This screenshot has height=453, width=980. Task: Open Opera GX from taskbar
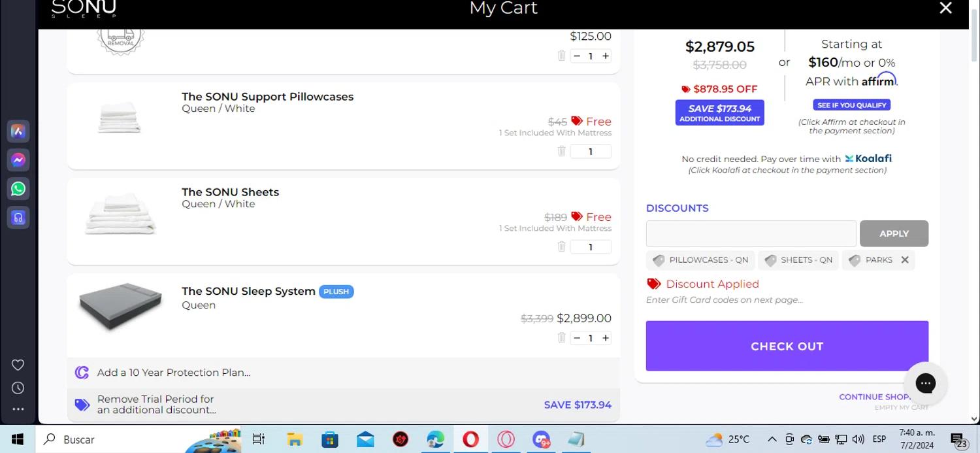506,439
